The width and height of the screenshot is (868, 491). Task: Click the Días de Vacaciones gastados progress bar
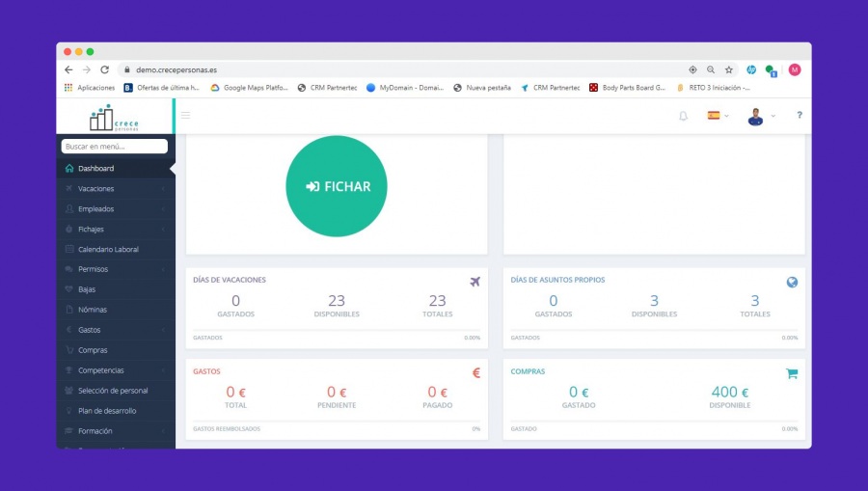337,330
